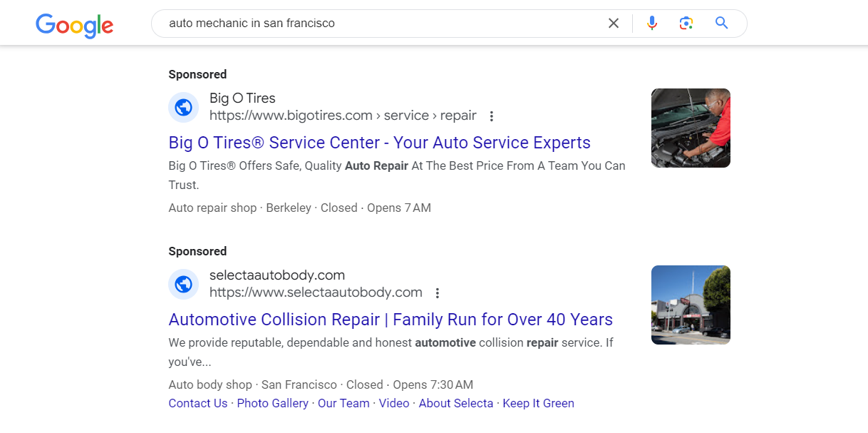Start voice search with microphone icon
This screenshot has height=433, width=868.
652,24
